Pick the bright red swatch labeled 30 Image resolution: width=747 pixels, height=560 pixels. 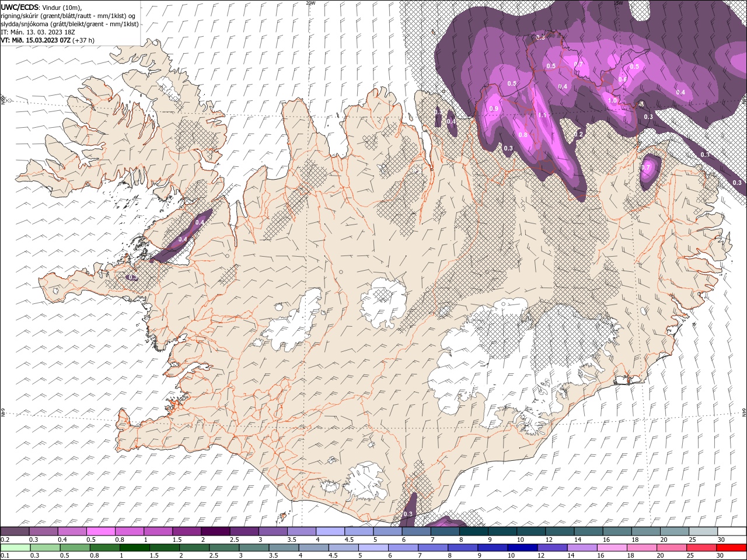(731, 547)
